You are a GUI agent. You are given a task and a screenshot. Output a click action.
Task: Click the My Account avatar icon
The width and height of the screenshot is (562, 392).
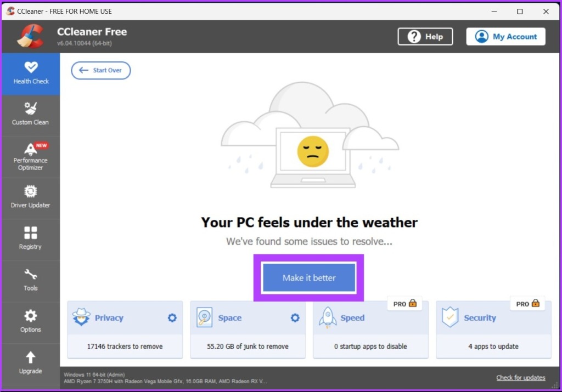click(481, 37)
